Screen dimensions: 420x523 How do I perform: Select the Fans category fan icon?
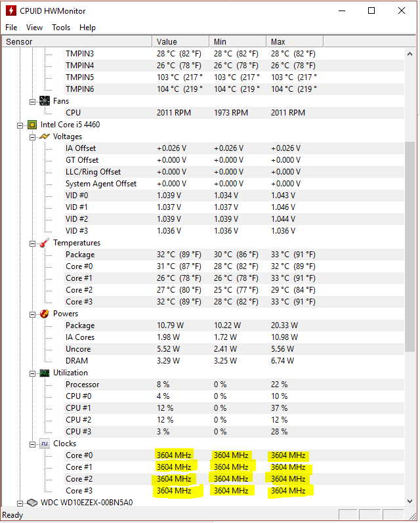45,101
